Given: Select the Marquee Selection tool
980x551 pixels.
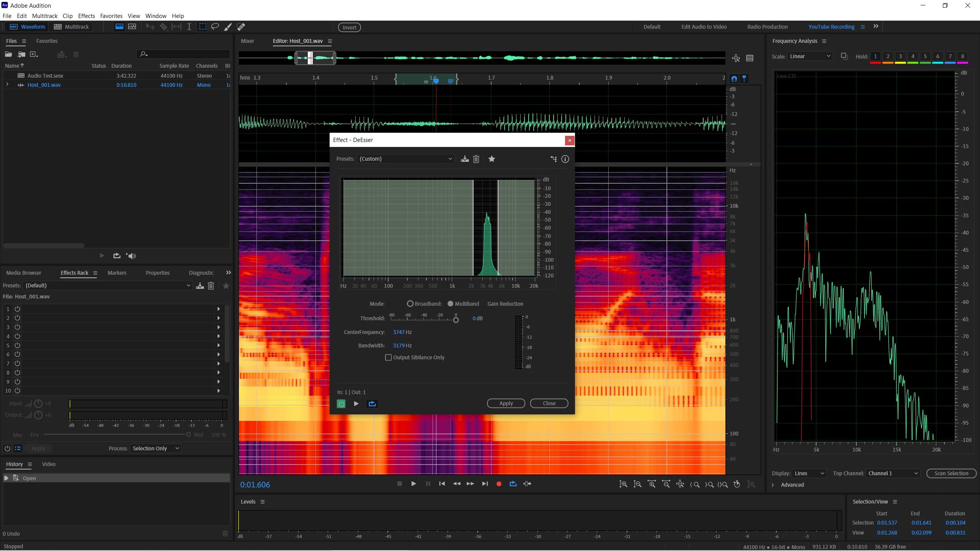Looking at the screenshot, I should pos(203,27).
